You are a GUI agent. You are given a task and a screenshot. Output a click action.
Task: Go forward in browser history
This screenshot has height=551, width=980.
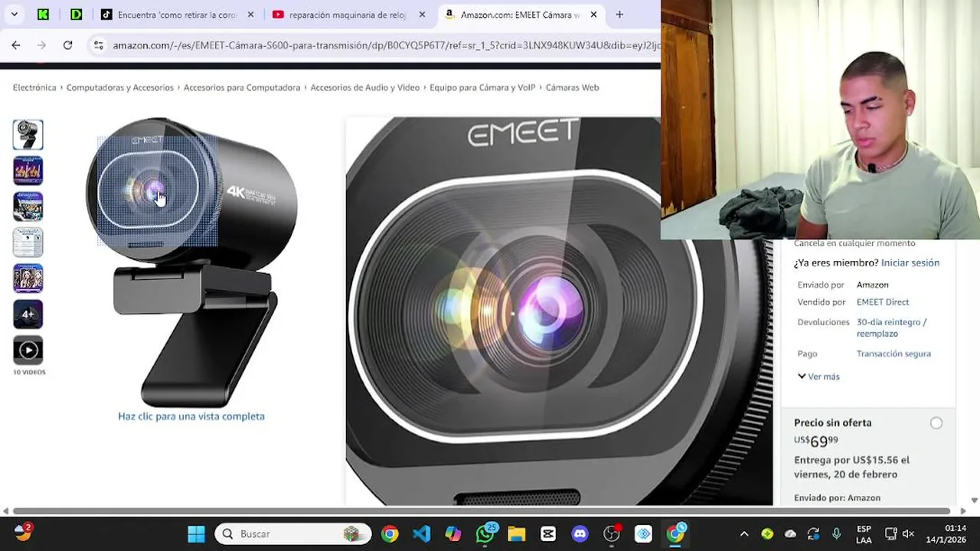(42, 45)
